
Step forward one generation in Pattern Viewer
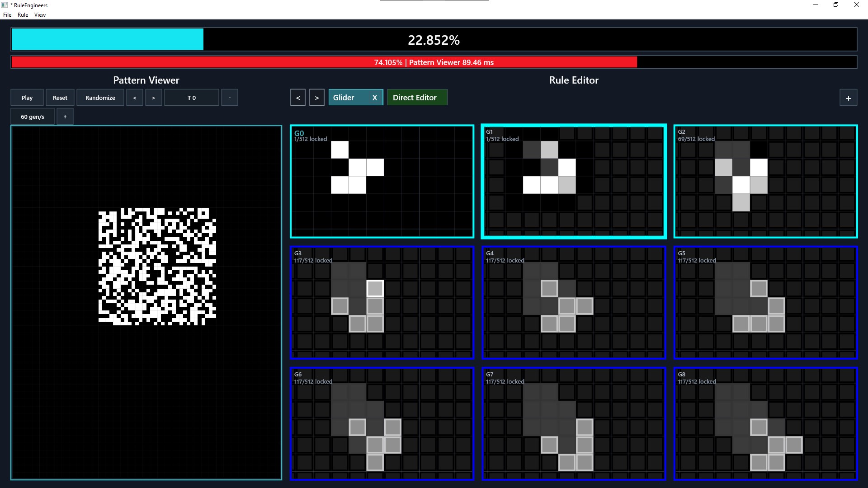154,98
